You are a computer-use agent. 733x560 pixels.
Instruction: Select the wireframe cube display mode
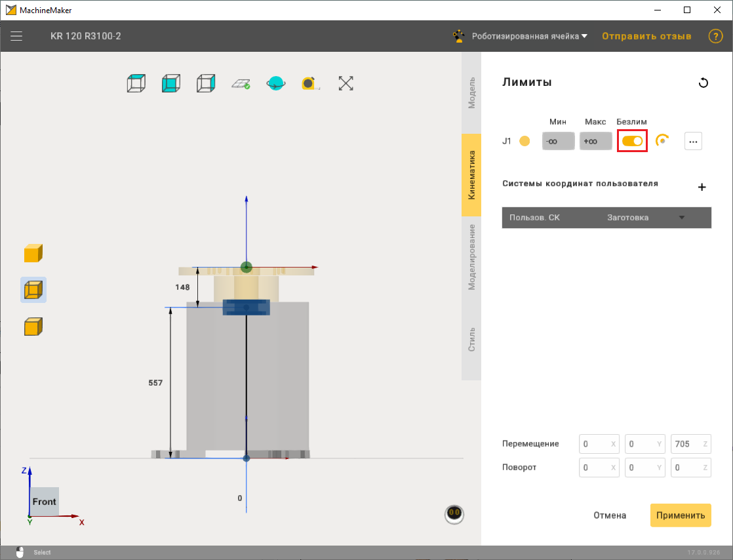click(33, 289)
